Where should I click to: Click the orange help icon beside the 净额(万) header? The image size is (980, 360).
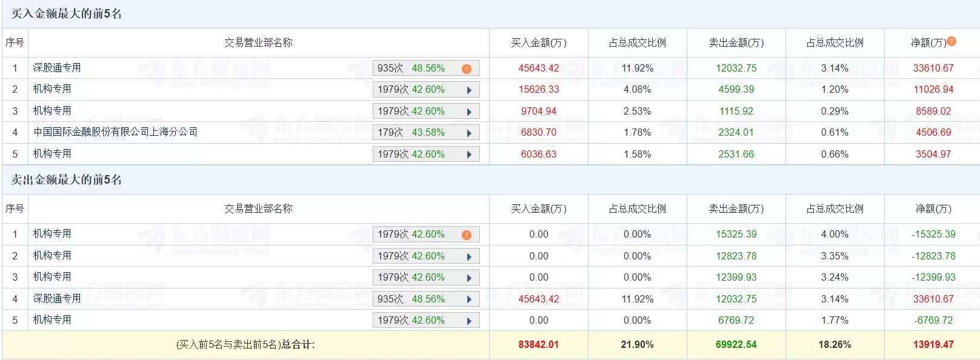(x=952, y=41)
